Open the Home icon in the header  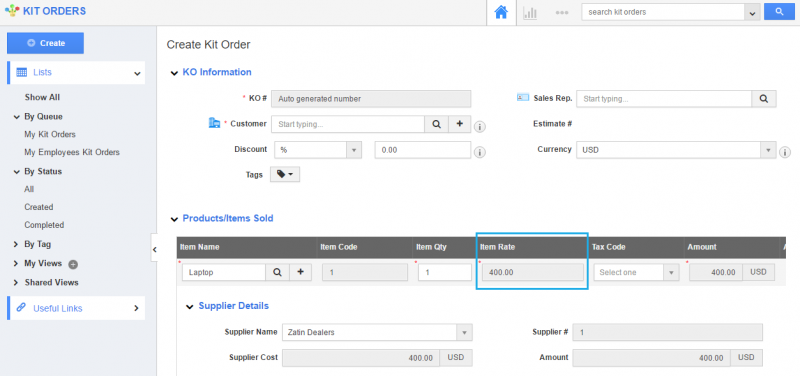coord(501,12)
